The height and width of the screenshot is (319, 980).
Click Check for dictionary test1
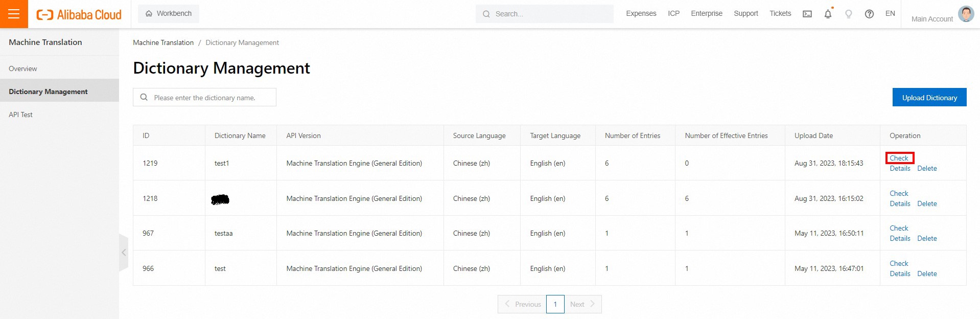[x=899, y=158]
